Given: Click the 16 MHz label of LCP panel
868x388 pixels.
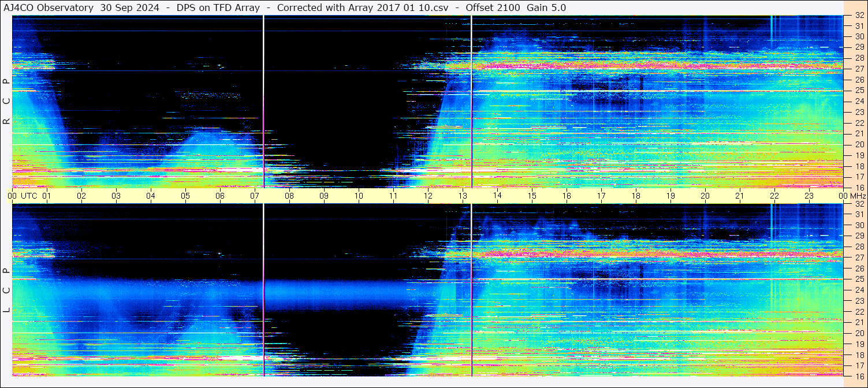Looking at the screenshot, I should (x=859, y=376).
